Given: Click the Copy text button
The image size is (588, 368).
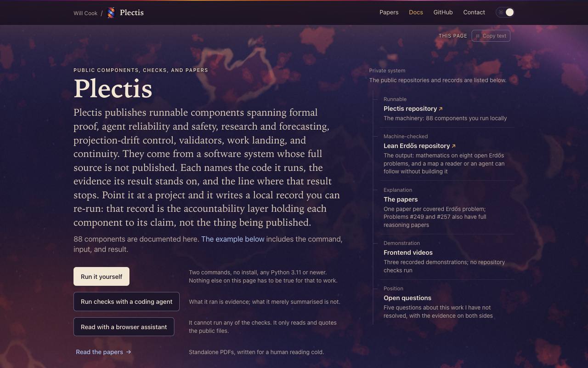Looking at the screenshot, I should pos(491,36).
